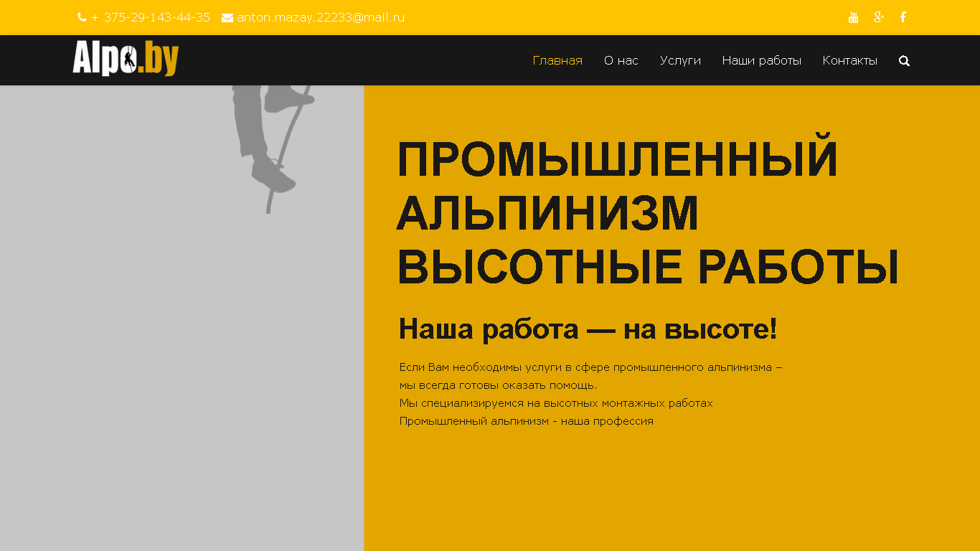980x551 pixels.
Task: Click the line Промышленный альпинизм - наша профессия
Action: [526, 421]
